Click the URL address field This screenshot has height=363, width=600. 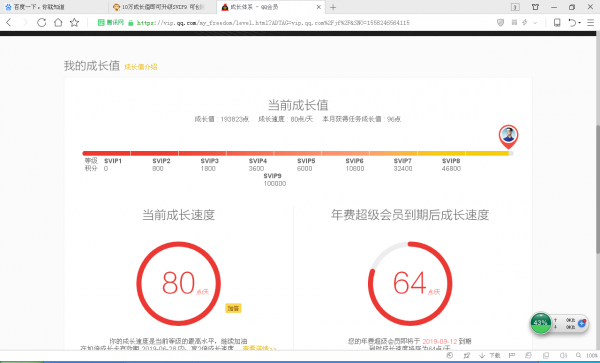273,23
